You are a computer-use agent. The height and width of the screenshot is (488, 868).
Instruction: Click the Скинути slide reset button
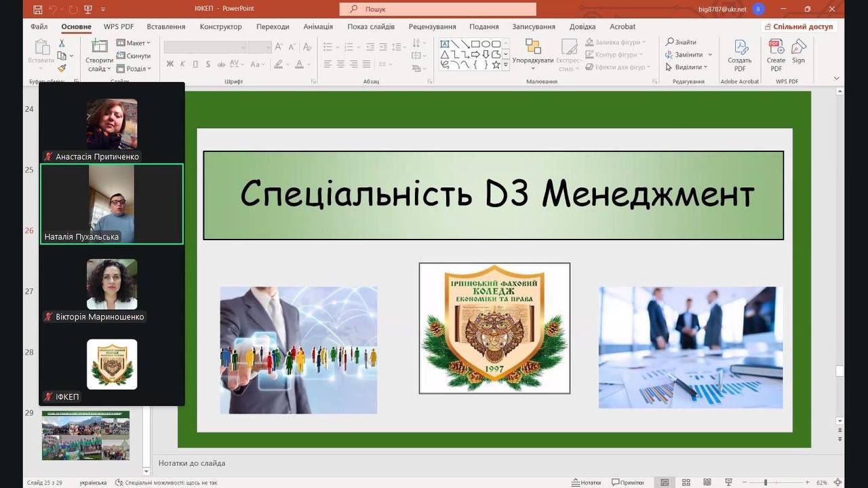click(134, 56)
